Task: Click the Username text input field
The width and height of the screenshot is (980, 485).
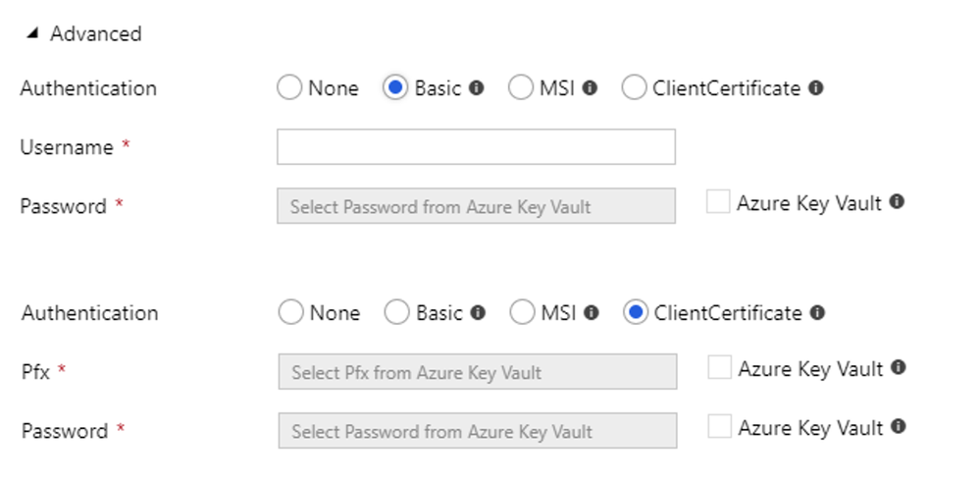Action: [x=476, y=147]
